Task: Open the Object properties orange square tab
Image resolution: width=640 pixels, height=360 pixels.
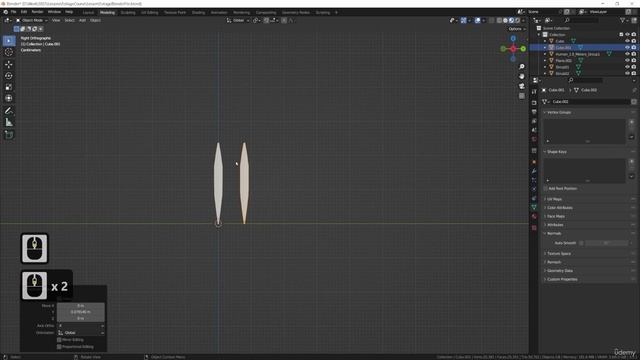Action: click(534, 162)
